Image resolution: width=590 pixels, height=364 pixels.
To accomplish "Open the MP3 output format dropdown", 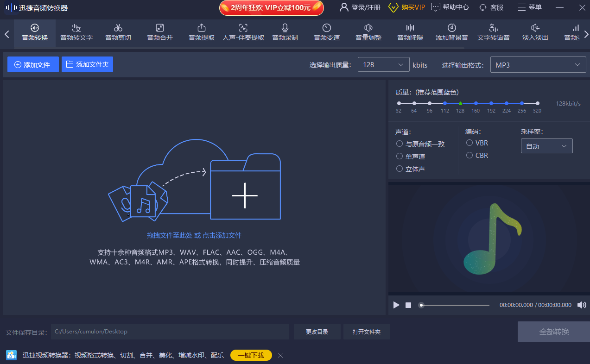I will pyautogui.click(x=538, y=65).
